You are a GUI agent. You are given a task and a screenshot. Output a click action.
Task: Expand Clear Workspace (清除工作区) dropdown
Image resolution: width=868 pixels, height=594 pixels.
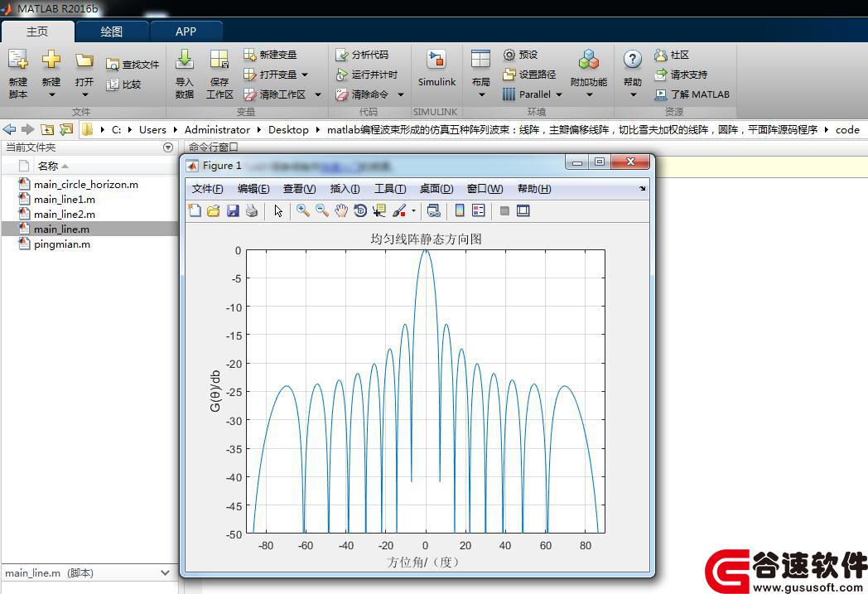point(318,94)
